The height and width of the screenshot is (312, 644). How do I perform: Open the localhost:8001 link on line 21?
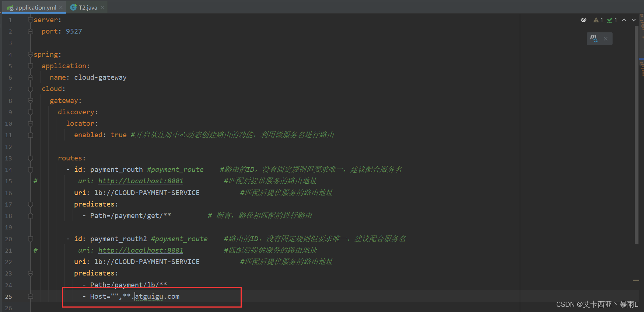140,250
